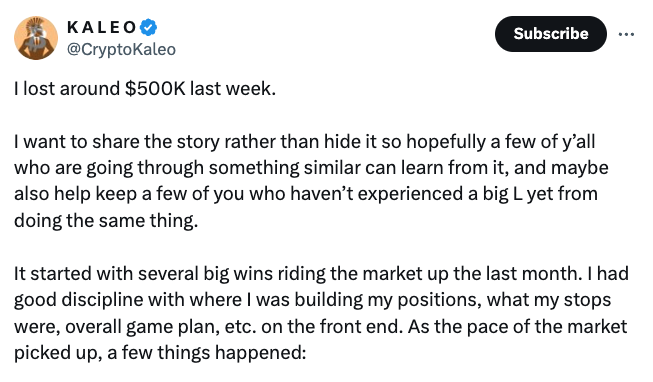This screenshot has width=653, height=382.
Task: Click the '$500K' amount in the post
Action: pyautogui.click(x=155, y=88)
